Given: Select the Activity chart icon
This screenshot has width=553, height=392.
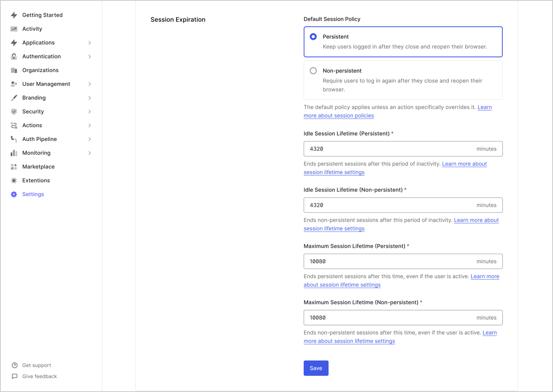Looking at the screenshot, I should [14, 28].
